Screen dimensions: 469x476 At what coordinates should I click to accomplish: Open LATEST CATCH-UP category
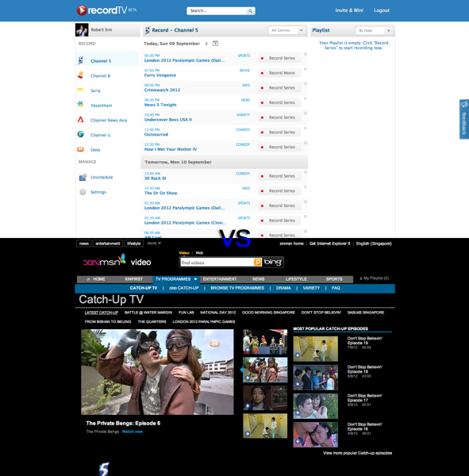pos(101,313)
